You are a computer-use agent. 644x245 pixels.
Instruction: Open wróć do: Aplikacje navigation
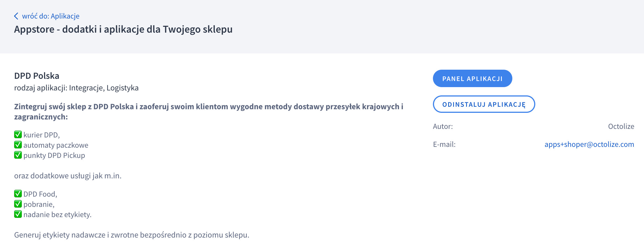[51, 16]
